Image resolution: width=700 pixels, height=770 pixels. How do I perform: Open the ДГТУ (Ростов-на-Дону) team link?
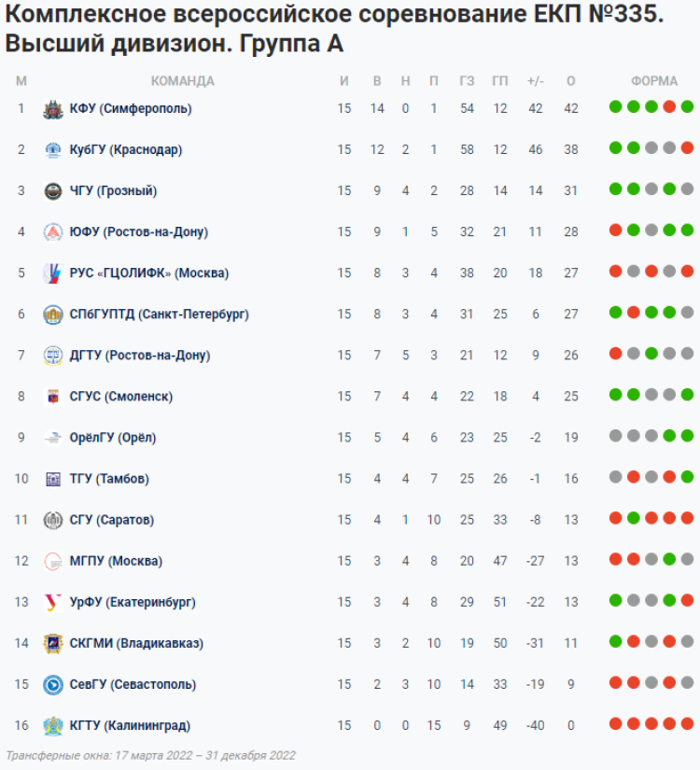139,356
